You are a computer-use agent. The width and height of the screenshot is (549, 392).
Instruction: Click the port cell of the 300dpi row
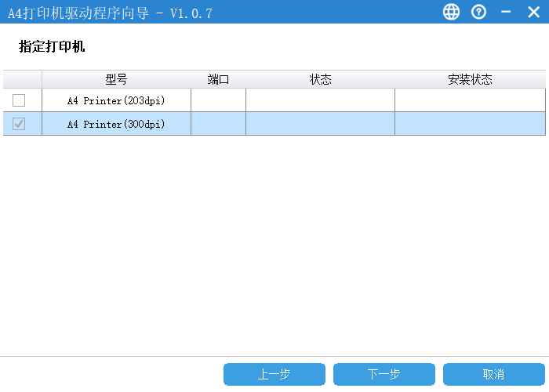[219, 124]
